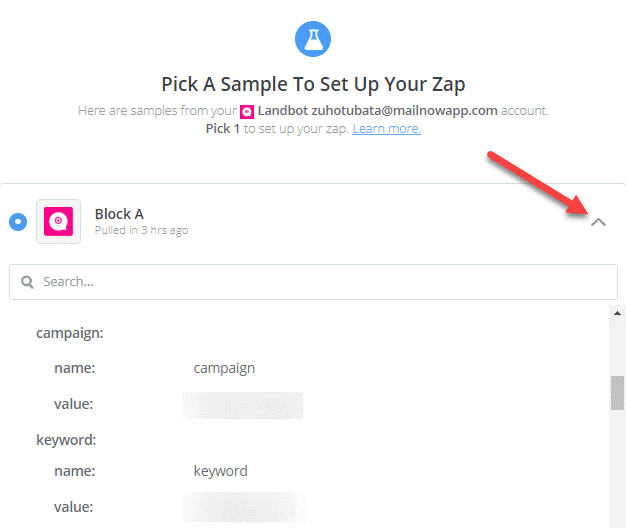626x528 pixels.
Task: Click the Pulled in 3 hrs ago text
Action: [x=141, y=230]
